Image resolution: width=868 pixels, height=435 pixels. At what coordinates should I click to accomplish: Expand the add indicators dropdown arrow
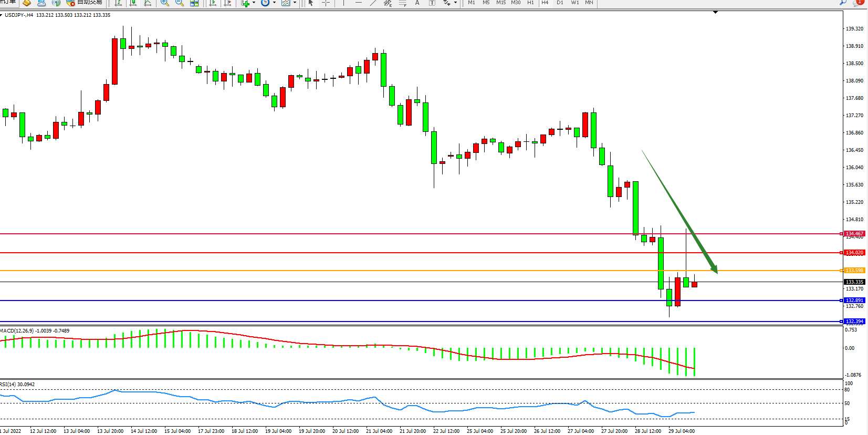click(254, 3)
